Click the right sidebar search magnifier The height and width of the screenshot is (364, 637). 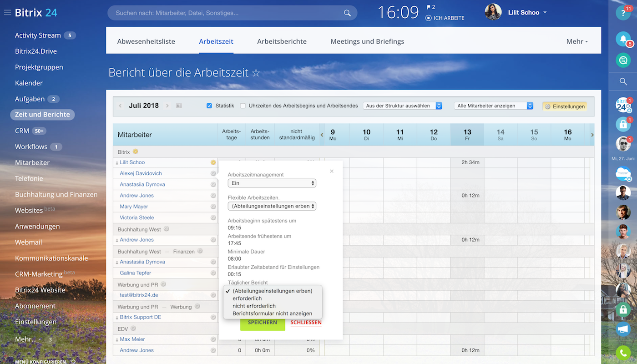623,81
